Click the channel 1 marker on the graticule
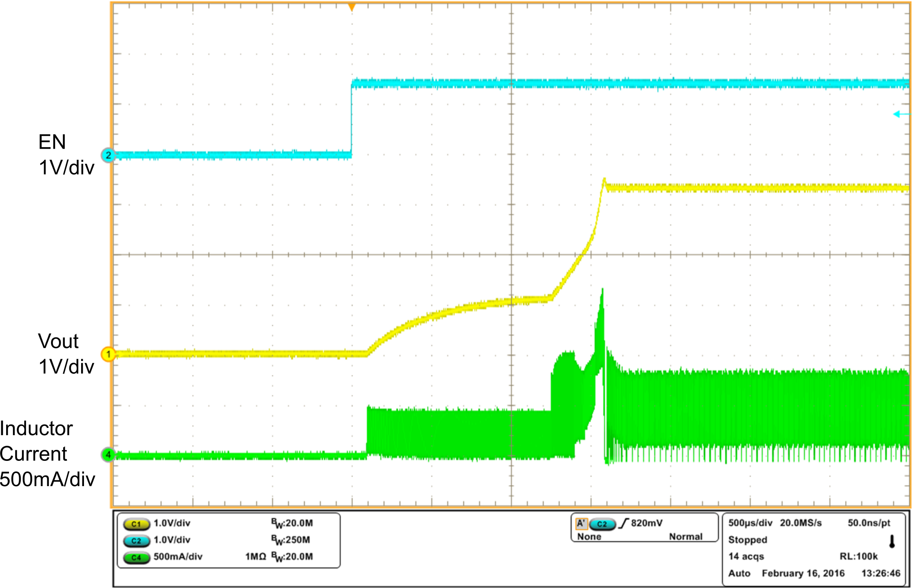Screen dimensions: 916x588 tap(108, 355)
